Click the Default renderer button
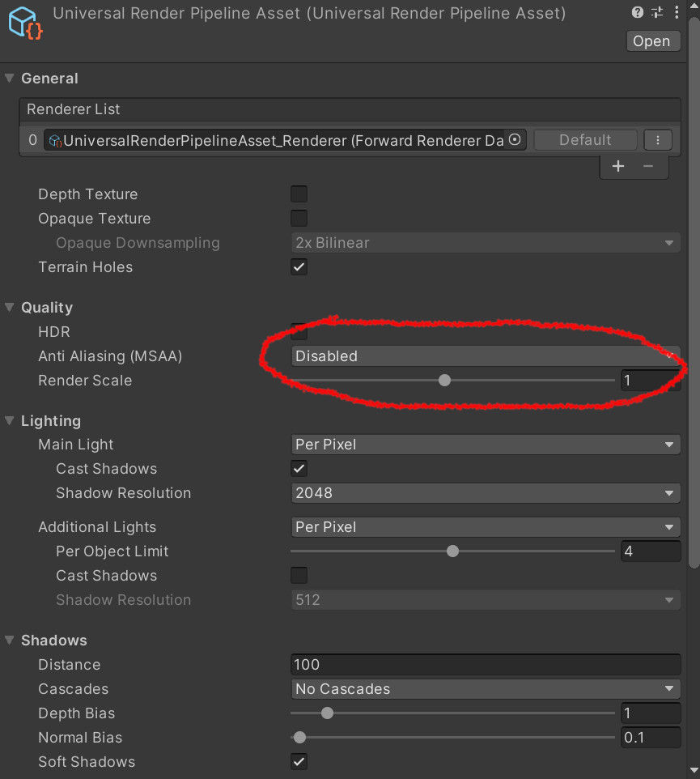700x779 pixels. (x=585, y=140)
